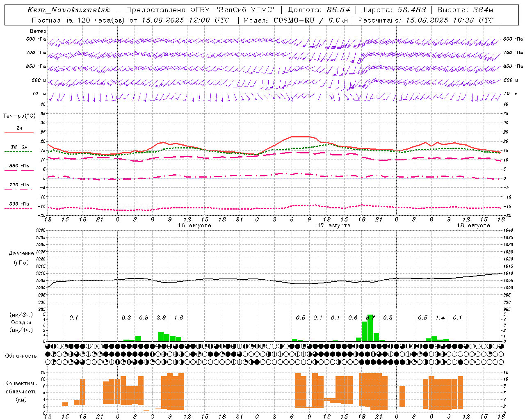525x420 pixels.
Task: Click the 0.2 precipitation total value
Action: pos(388,318)
